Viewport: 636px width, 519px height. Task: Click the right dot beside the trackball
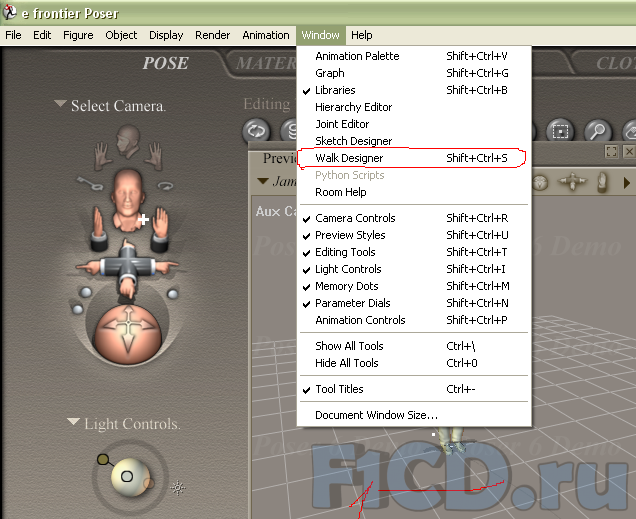173,294
